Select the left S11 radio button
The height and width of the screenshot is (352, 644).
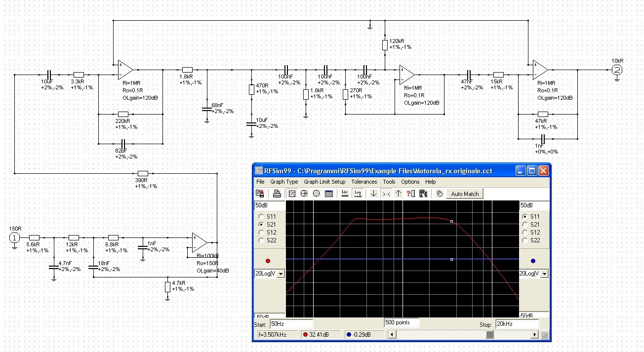[x=261, y=217]
